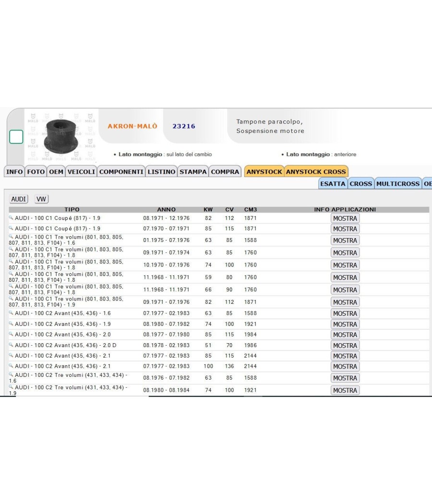432x504 pixels.
Task: Select the blue CROSS tab
Action: click(x=361, y=183)
